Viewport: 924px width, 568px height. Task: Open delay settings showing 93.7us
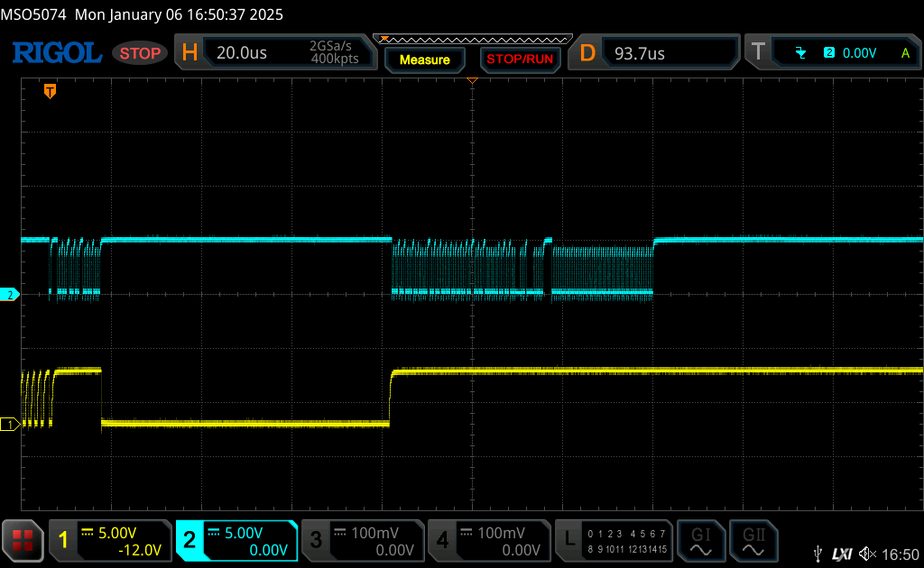(x=653, y=53)
